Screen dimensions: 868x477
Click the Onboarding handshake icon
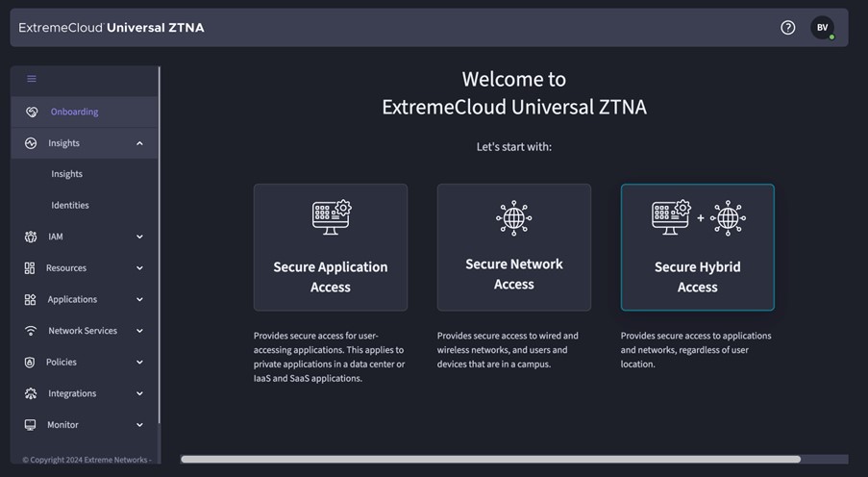tap(32, 112)
